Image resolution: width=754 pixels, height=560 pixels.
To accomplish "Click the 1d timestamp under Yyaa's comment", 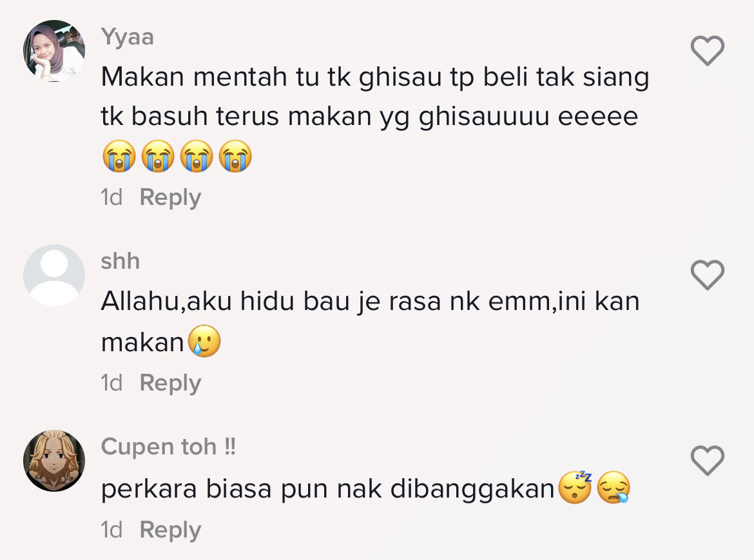I will [x=111, y=198].
